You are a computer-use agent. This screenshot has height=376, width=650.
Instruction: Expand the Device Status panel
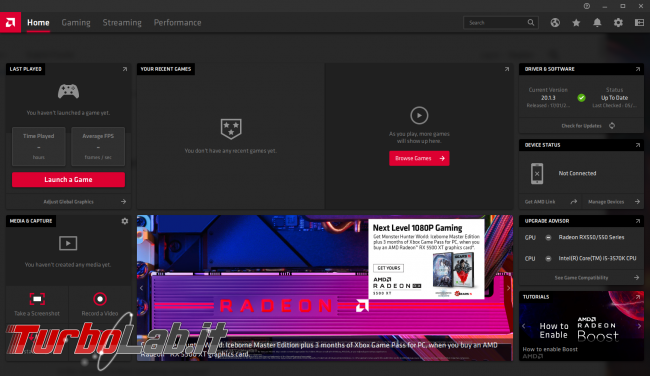pos(638,145)
